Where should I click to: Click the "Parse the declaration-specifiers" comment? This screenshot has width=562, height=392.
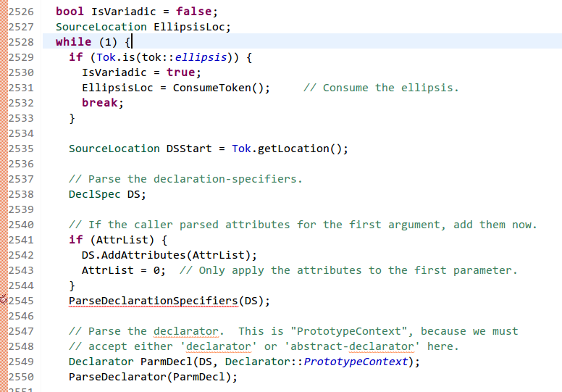pos(185,179)
